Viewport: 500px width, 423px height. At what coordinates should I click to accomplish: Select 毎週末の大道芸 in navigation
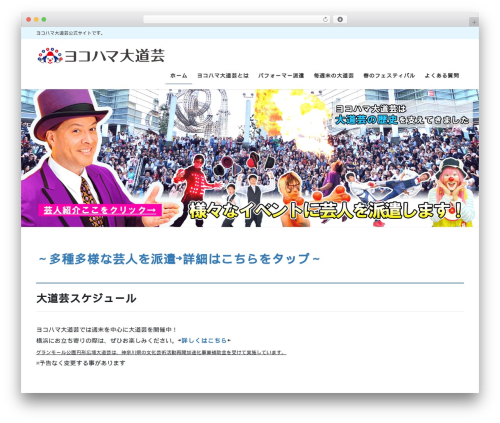pos(334,76)
